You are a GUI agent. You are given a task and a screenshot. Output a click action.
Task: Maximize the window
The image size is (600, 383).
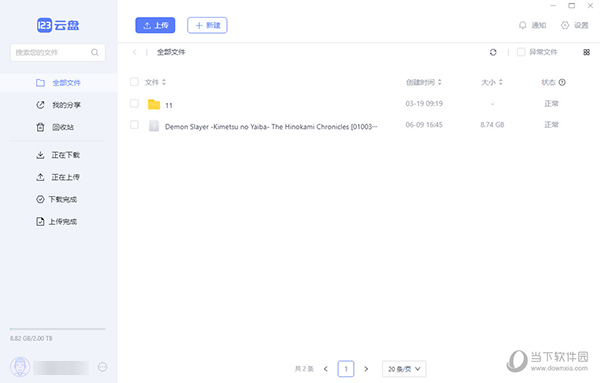(x=572, y=6)
